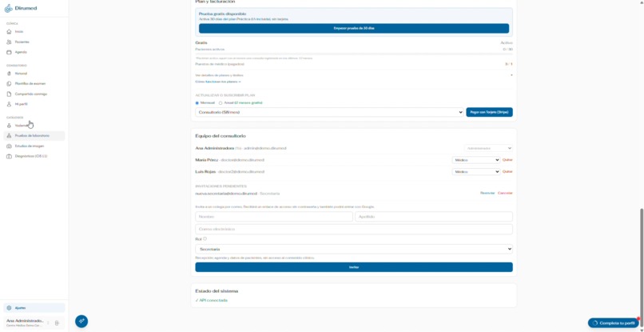
Task: Click the Diagnósticos (CIE-11) icon
Action: coord(9,156)
